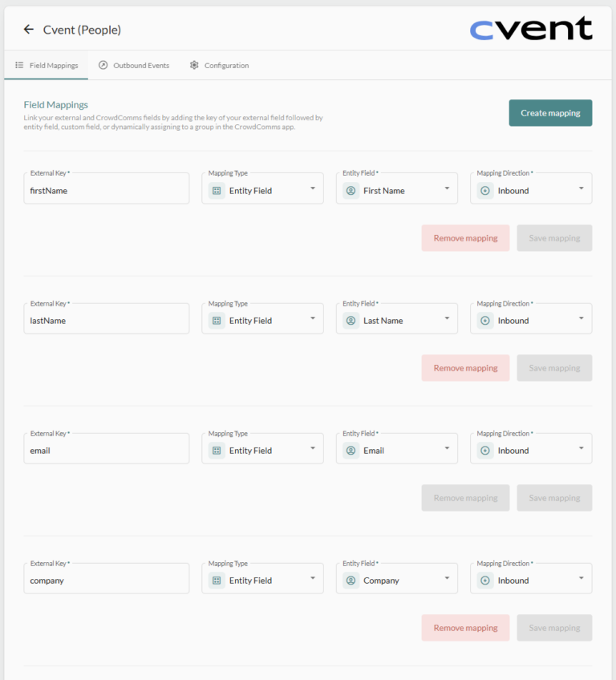
Task: Open Entity Field dropdown arrow showing Email
Action: pyautogui.click(x=447, y=448)
